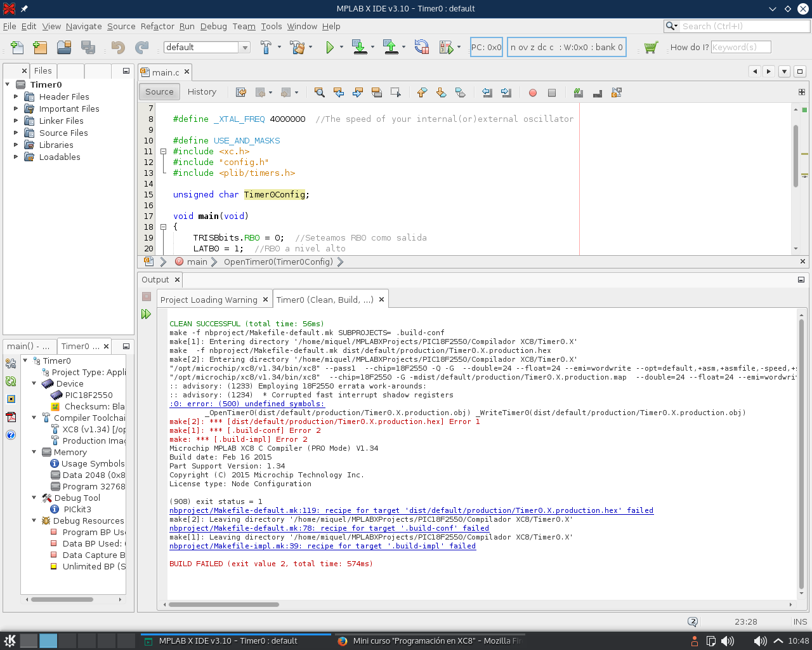The image size is (812, 650).
Task: Toggle Rectangular Selection mode
Action: [396, 93]
